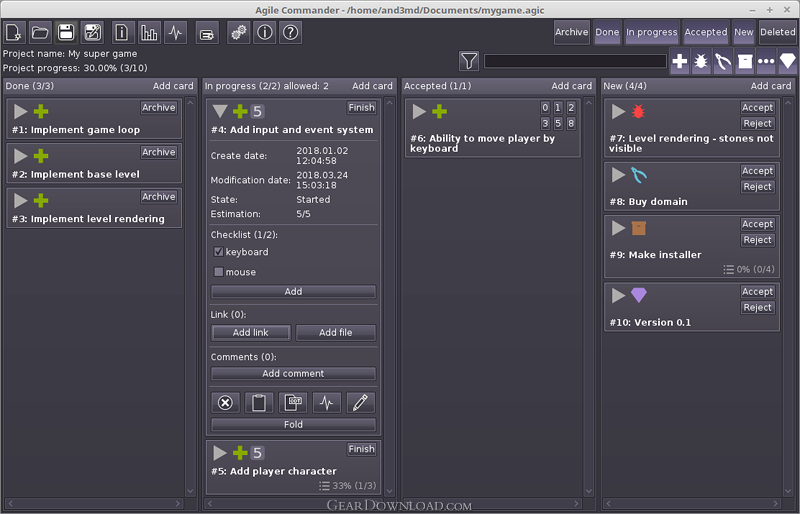Focus the filter text field
The width and height of the screenshot is (800, 514).
pyautogui.click(x=575, y=61)
